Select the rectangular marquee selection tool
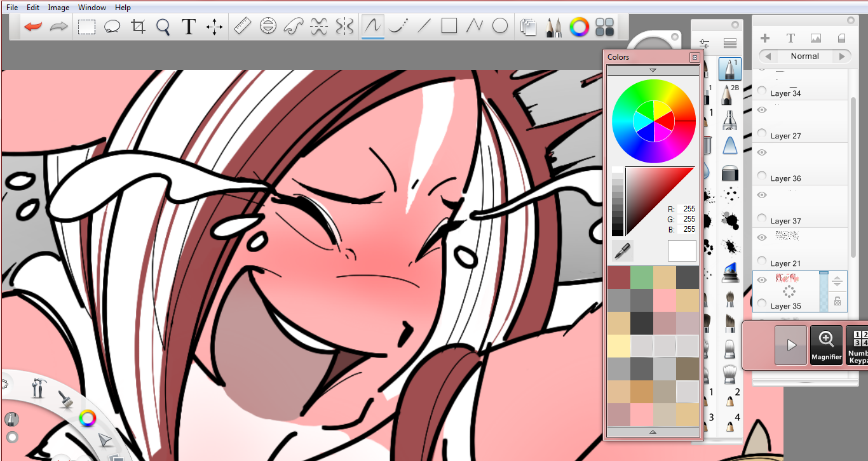 [87, 27]
